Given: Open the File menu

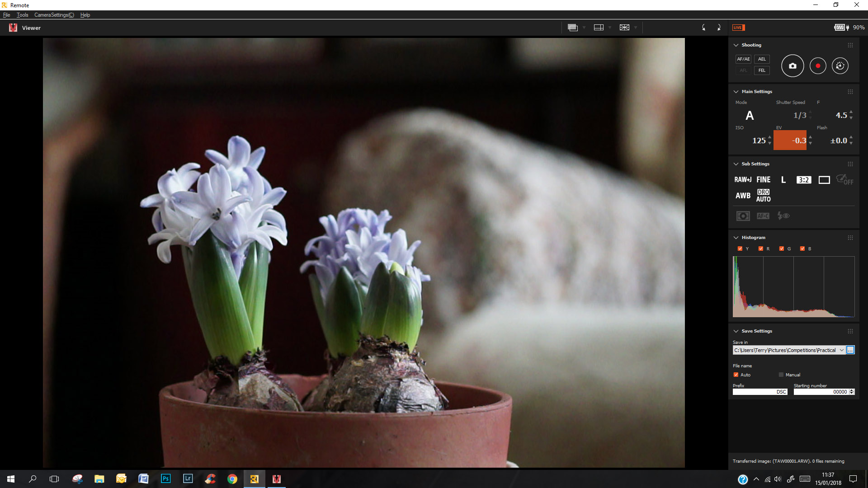Looking at the screenshot, I should click(x=6, y=15).
